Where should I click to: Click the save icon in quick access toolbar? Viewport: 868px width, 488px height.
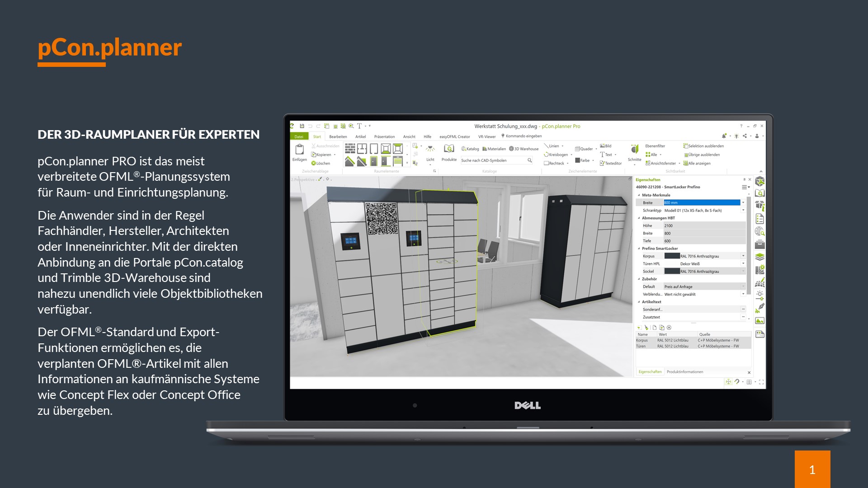click(302, 126)
